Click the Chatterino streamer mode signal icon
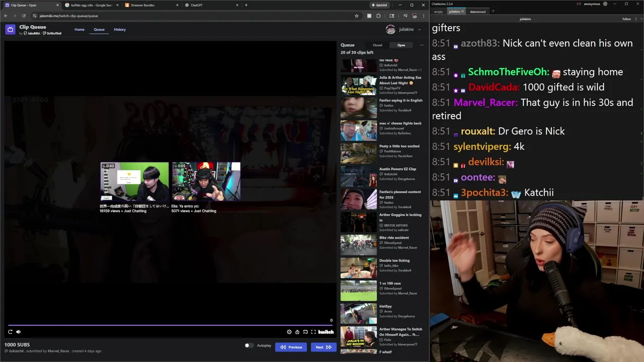 579,4
